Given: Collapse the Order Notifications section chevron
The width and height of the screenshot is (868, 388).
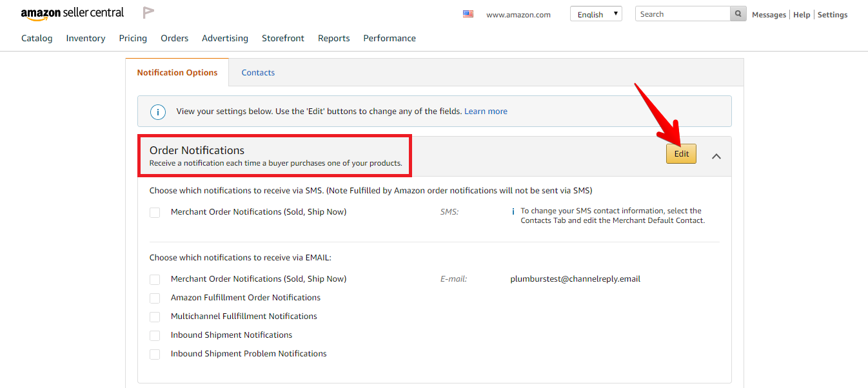Looking at the screenshot, I should pyautogui.click(x=716, y=156).
